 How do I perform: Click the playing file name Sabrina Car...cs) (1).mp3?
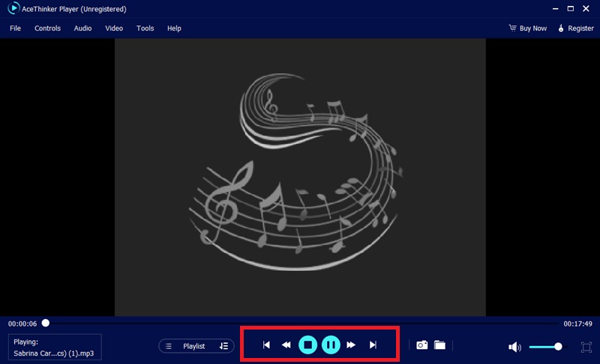pyautogui.click(x=53, y=354)
